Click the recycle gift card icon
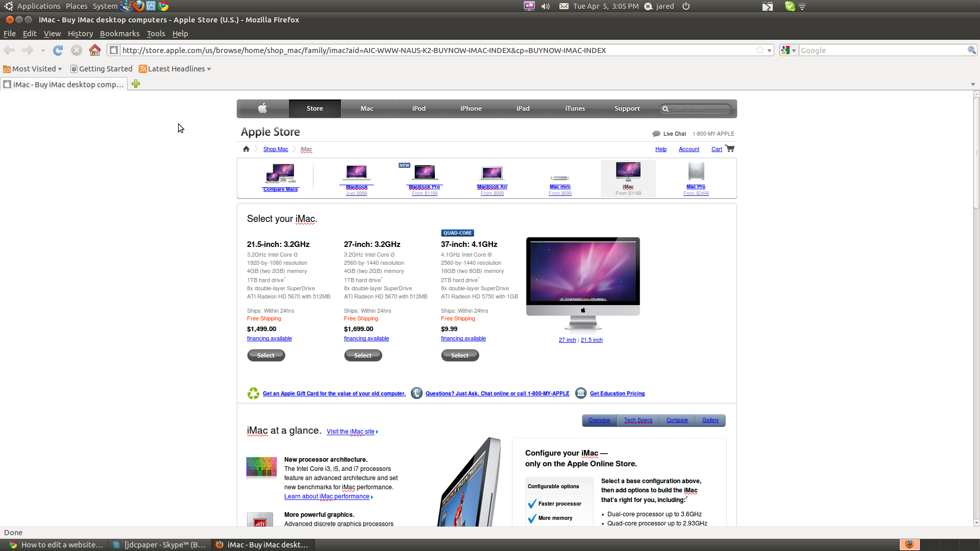This screenshot has height=551, width=980. [253, 393]
